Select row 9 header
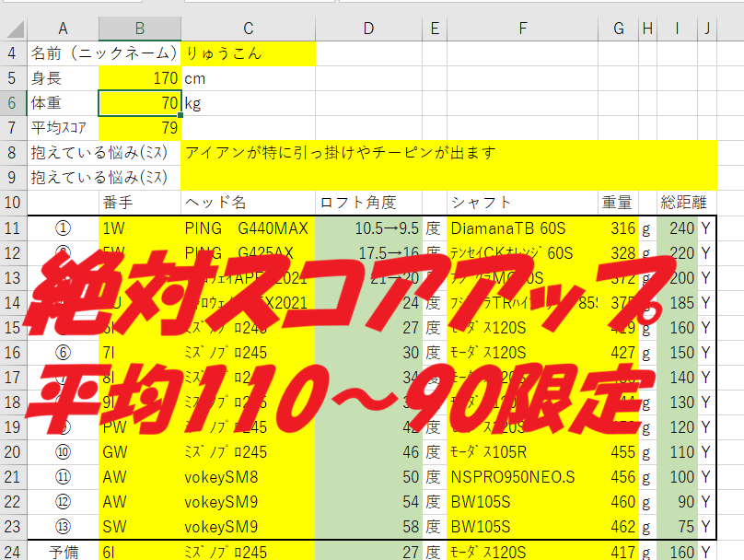This screenshot has height=560, width=744. pos(13,178)
